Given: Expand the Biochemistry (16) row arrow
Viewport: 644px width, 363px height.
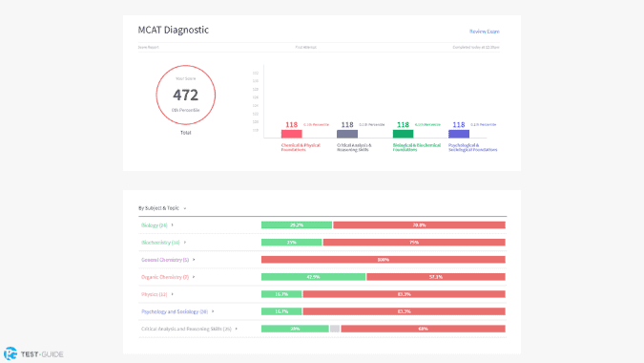Looking at the screenshot, I should [185, 242].
